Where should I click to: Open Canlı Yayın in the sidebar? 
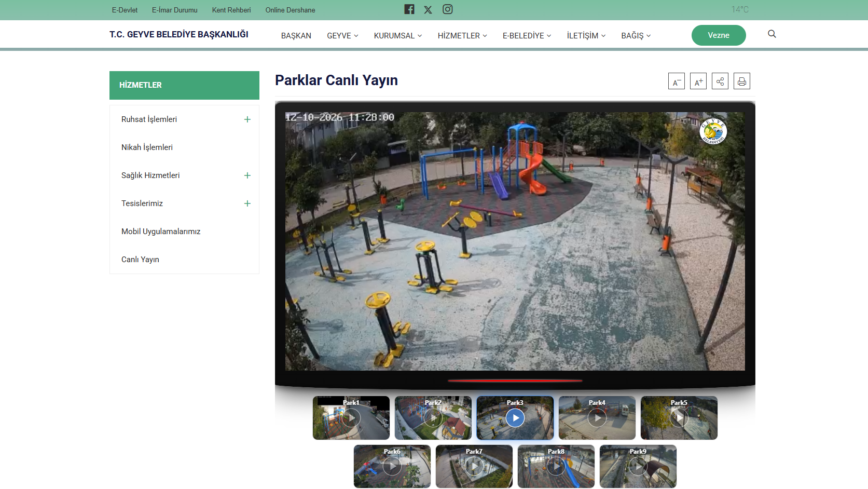pyautogui.click(x=140, y=260)
